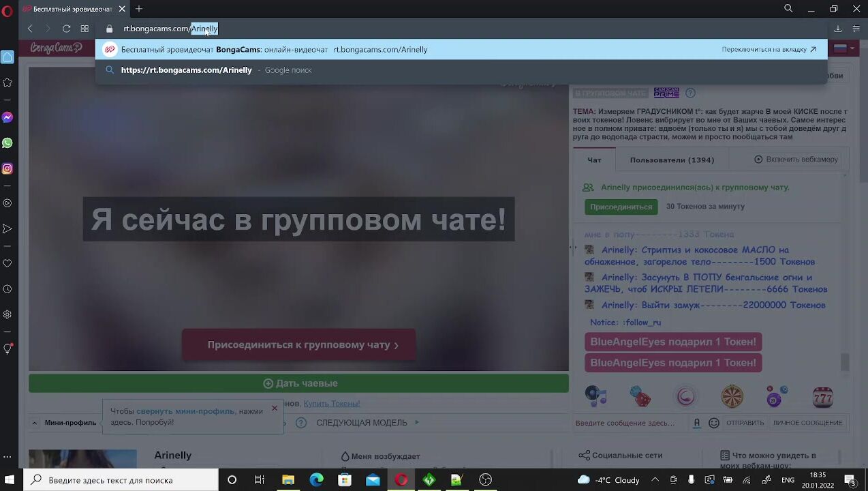Expand the system tray hidden icons
The width and height of the screenshot is (868, 491).
655,479
